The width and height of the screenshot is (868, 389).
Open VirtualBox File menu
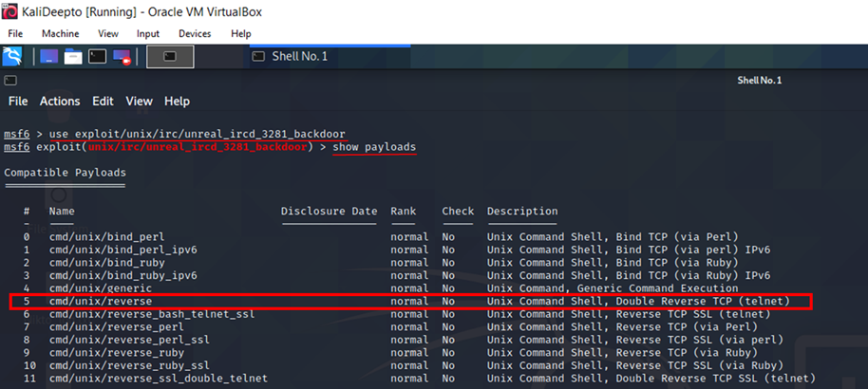(15, 34)
